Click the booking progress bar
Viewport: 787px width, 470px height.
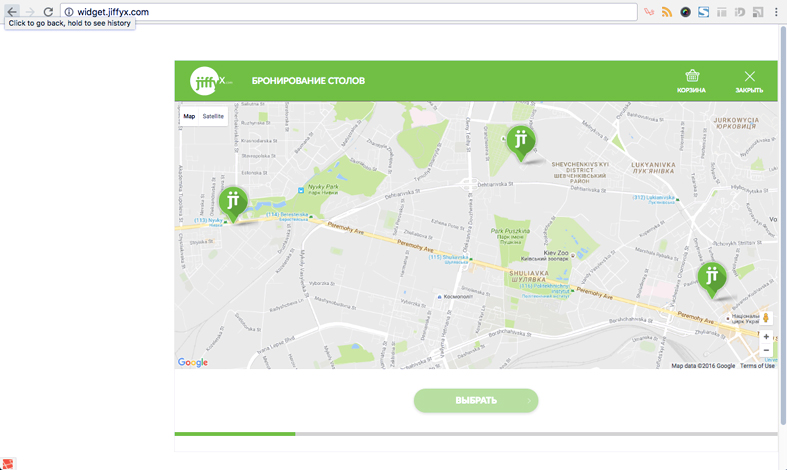[x=475, y=434]
